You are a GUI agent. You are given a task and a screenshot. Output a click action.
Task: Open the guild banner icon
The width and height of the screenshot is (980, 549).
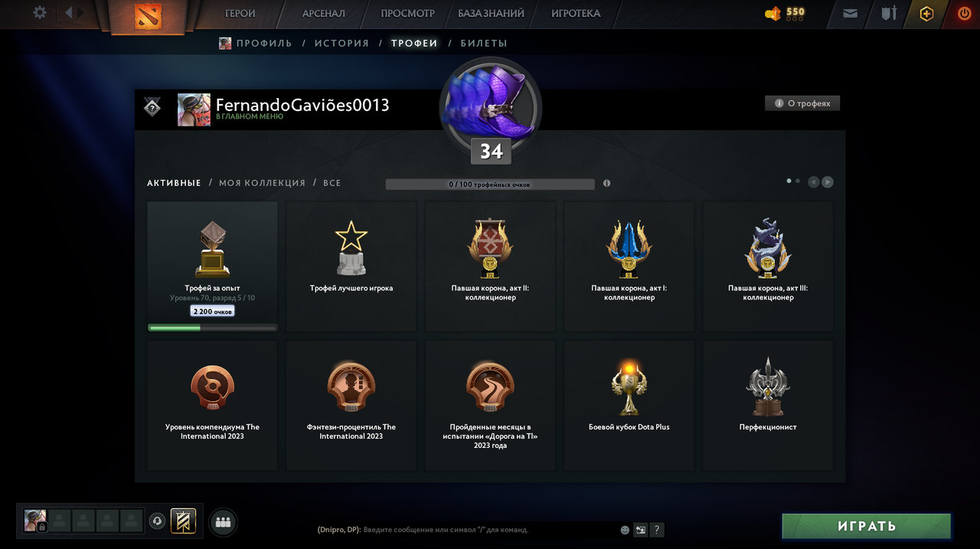point(183,521)
